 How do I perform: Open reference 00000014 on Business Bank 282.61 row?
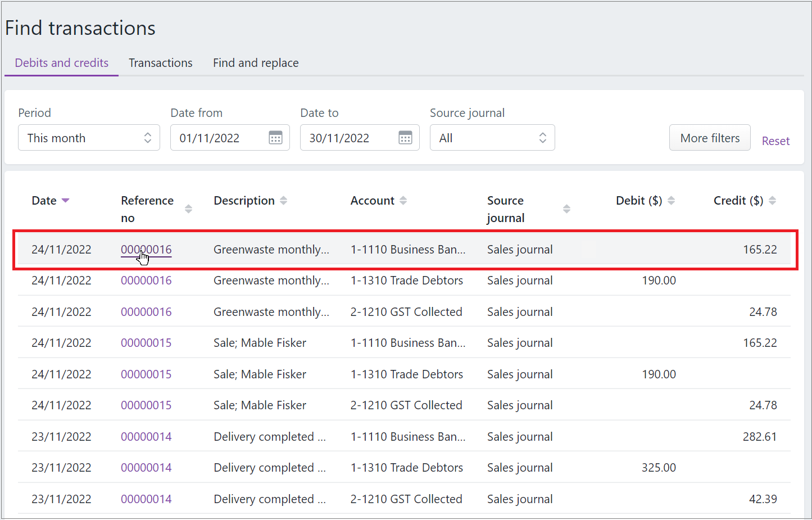point(146,437)
